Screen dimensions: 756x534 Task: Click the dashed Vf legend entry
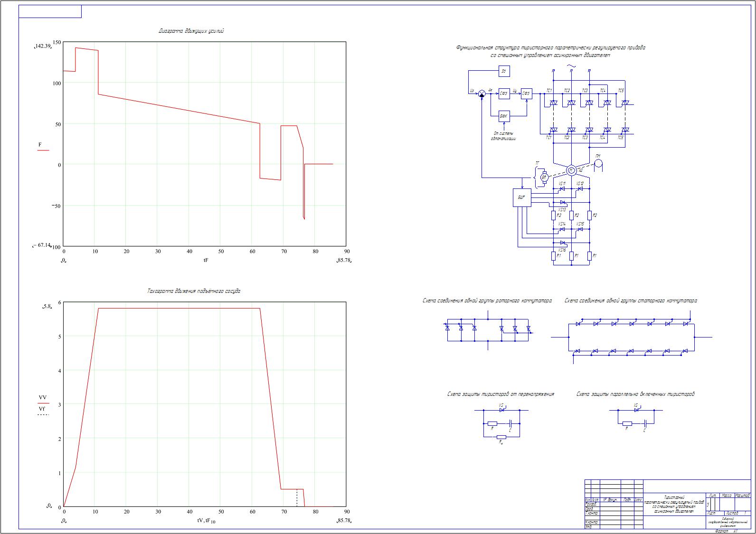(43, 411)
